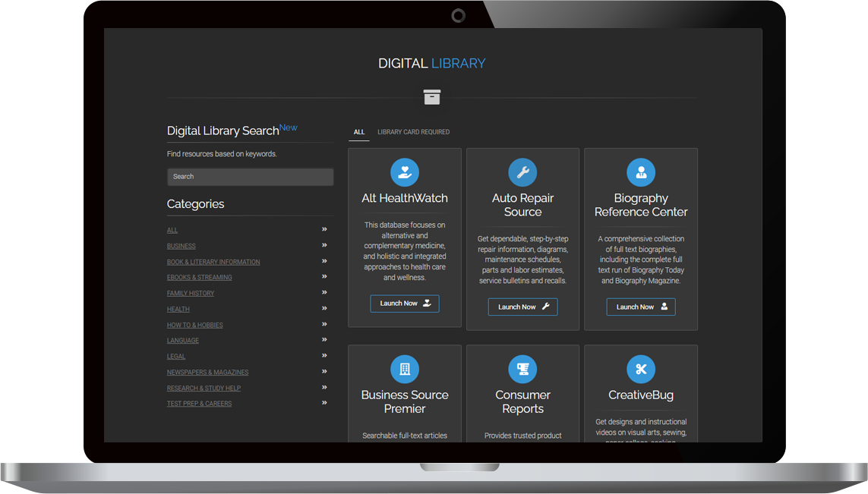Image resolution: width=868 pixels, height=494 pixels.
Task: Open How To & Hobbies category
Action: [x=195, y=325]
